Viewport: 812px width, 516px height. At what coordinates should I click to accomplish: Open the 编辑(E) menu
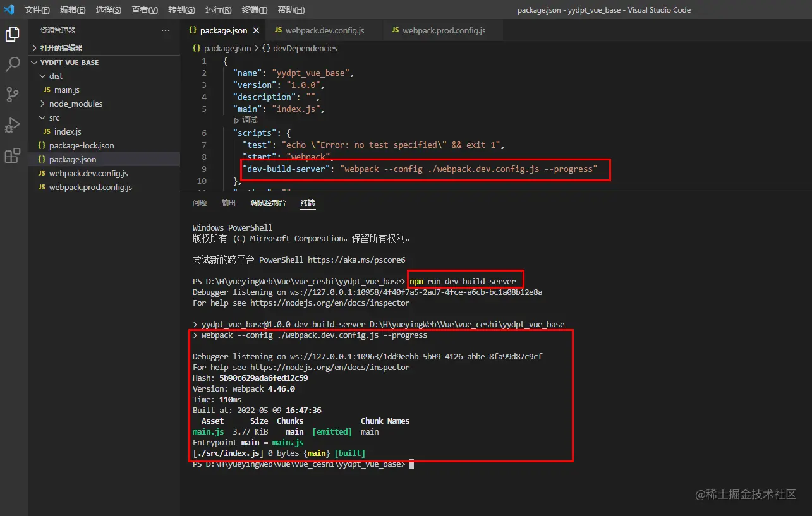point(73,10)
